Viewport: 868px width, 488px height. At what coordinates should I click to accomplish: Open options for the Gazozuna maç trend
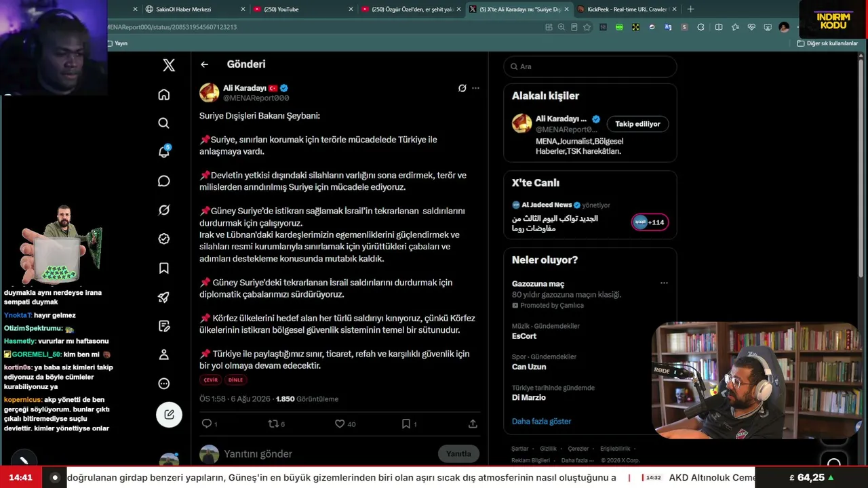pos(664,283)
